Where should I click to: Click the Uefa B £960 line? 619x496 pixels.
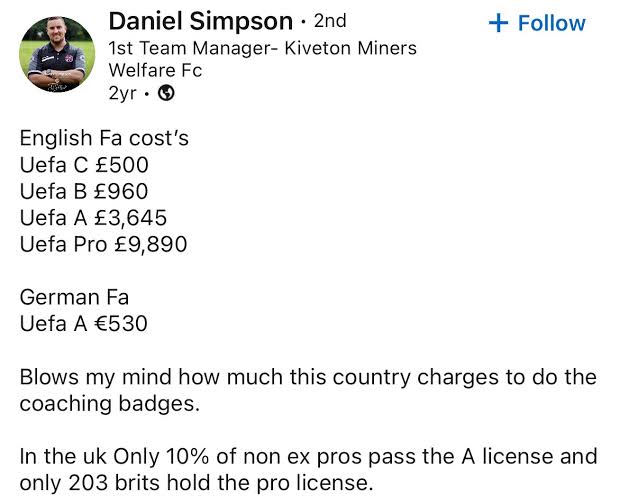pos(84,191)
